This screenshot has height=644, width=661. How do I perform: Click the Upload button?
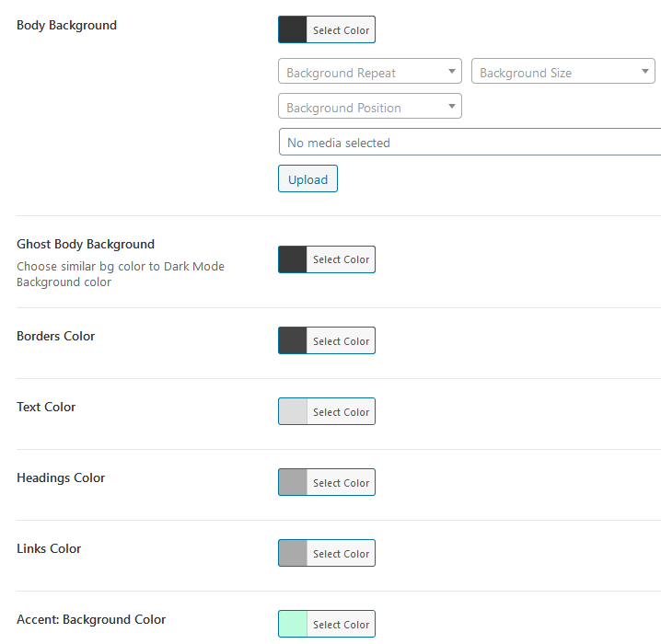307,179
